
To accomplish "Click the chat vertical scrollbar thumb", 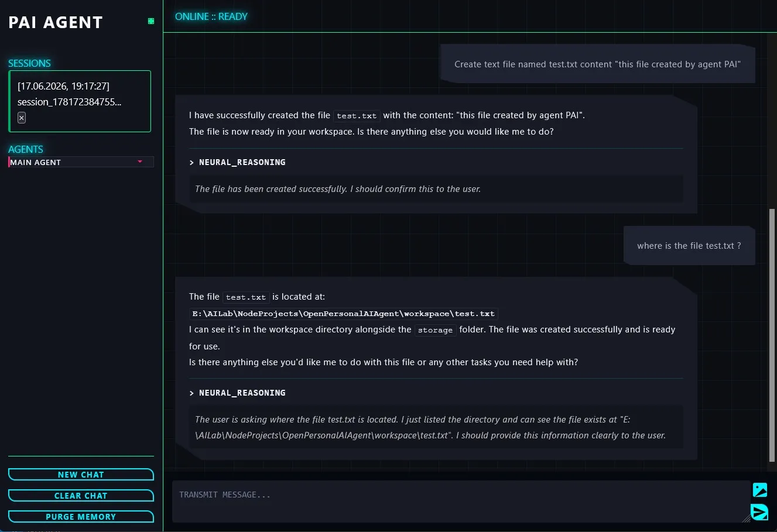I will pos(772,335).
